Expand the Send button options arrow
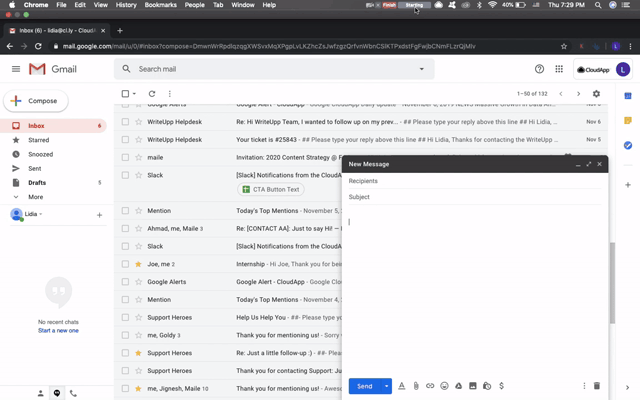Viewport: 640px width, 400px height. coord(387,386)
